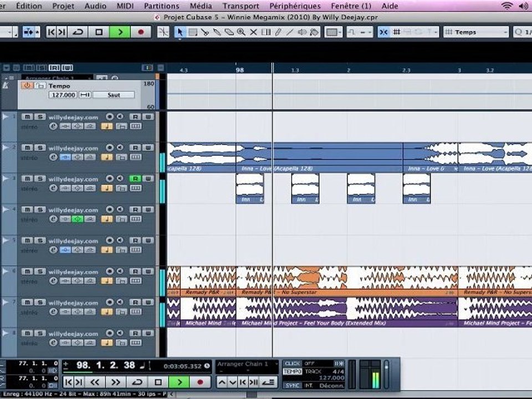
Task: Open the Transport menu
Action: [241, 6]
